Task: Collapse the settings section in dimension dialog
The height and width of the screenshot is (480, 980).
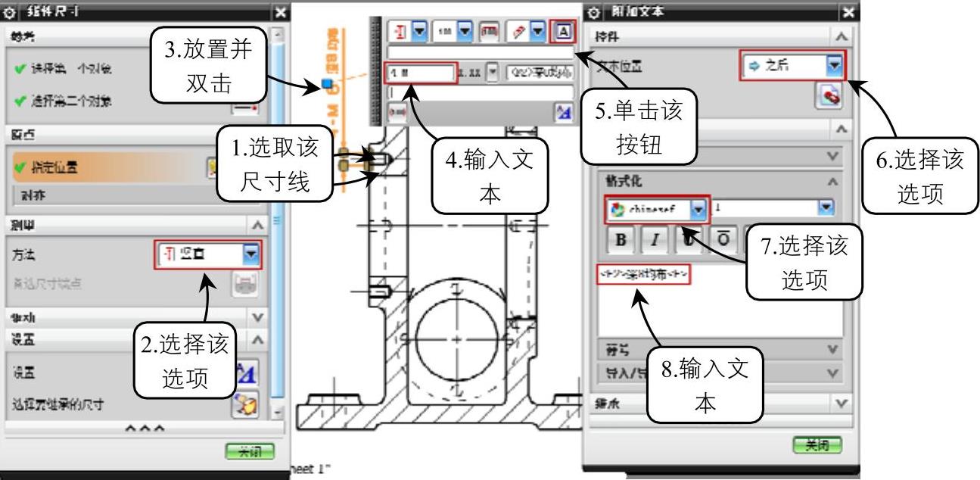Action: click(x=257, y=340)
